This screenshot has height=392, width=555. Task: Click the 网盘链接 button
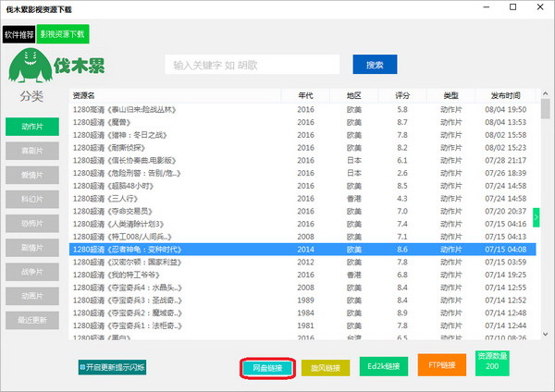coord(267,368)
